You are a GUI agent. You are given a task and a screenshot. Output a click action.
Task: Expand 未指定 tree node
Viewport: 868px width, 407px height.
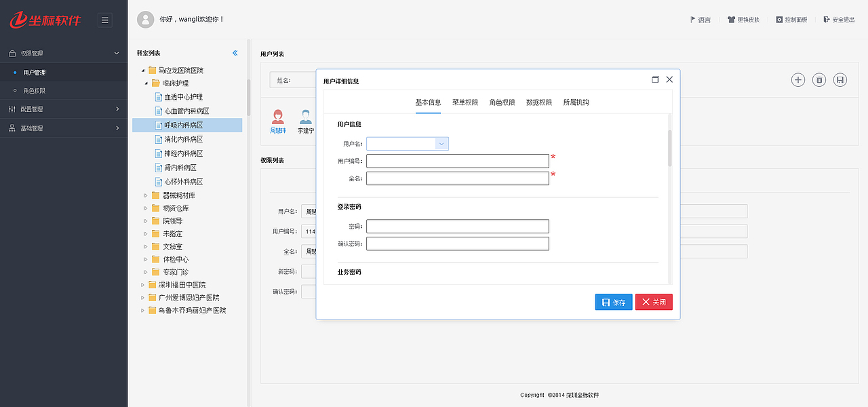click(x=146, y=234)
